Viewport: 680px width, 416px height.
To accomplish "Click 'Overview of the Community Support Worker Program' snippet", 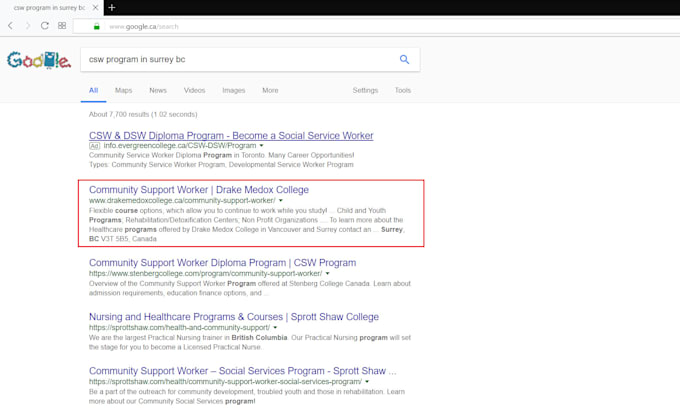I will 250,288.
